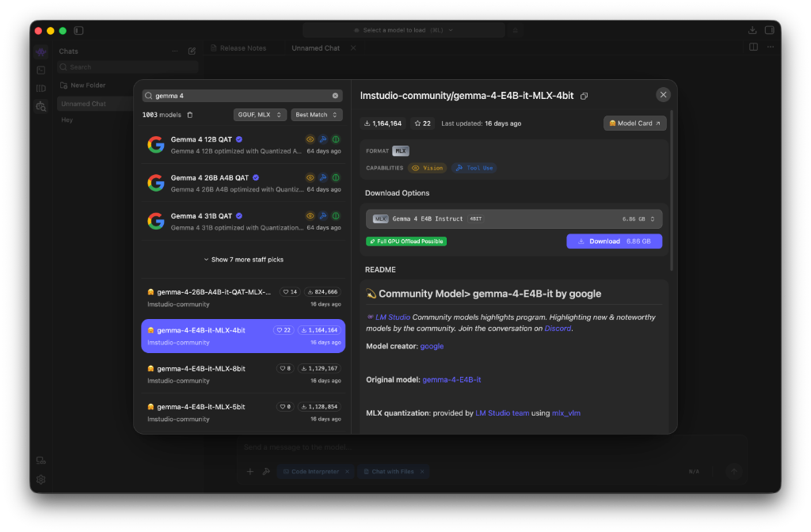Click the 22 stars badge in model details
Image resolution: width=811 pixels, height=532 pixels.
423,123
